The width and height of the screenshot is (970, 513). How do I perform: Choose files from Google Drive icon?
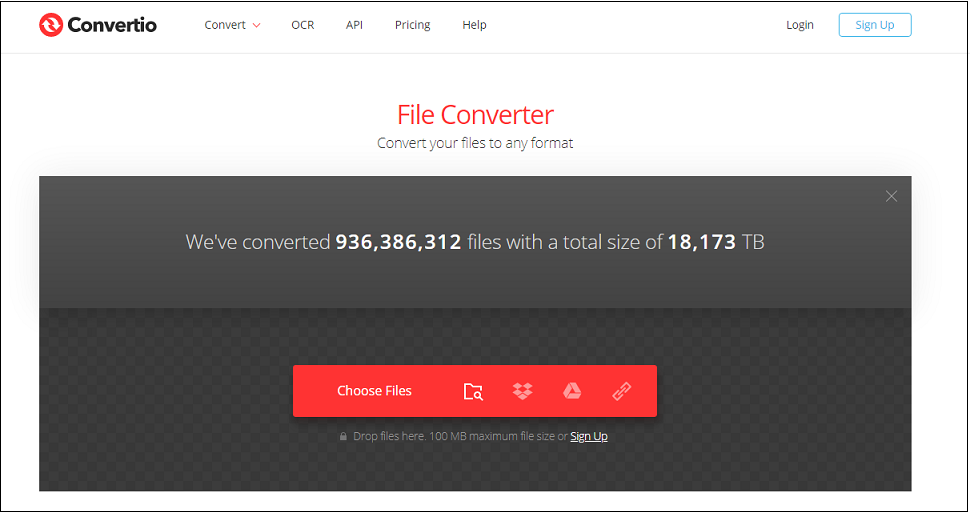click(x=572, y=391)
